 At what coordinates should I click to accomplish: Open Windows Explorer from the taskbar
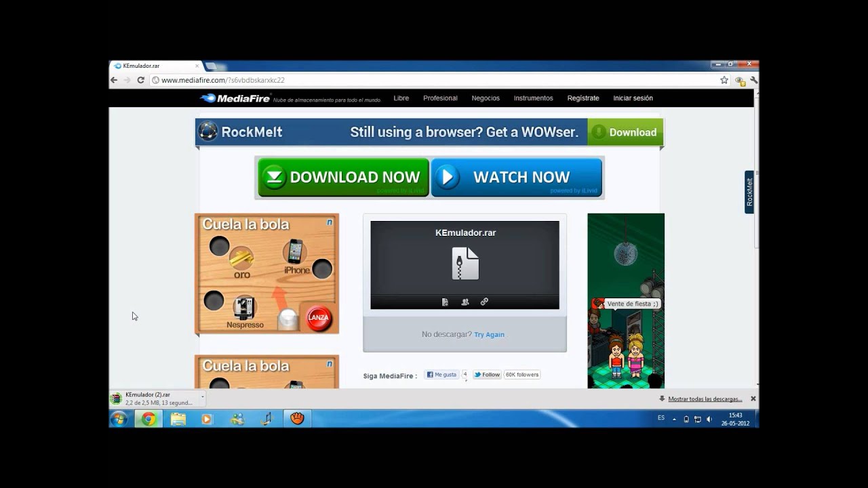pos(178,419)
